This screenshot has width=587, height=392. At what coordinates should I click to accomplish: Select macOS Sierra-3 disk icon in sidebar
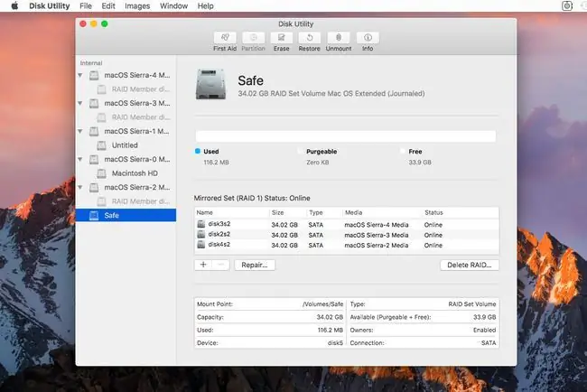pyautogui.click(x=94, y=103)
